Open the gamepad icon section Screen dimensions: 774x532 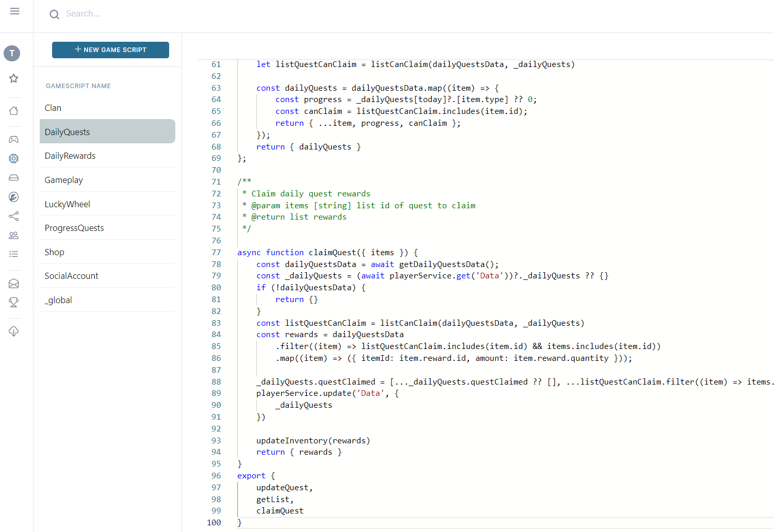[x=14, y=139]
